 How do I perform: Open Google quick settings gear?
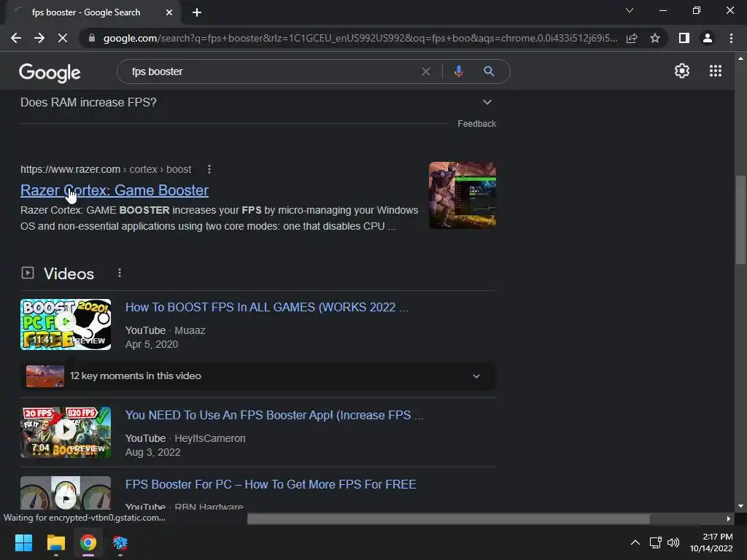click(682, 71)
